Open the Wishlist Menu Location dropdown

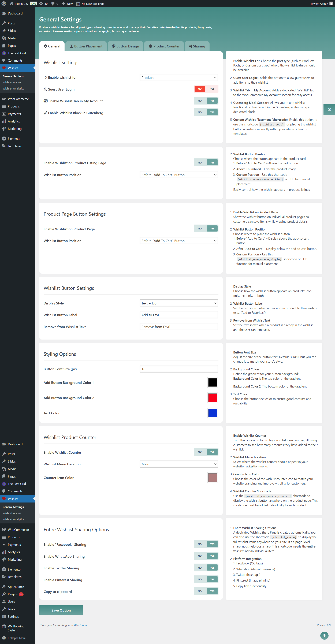point(178,464)
